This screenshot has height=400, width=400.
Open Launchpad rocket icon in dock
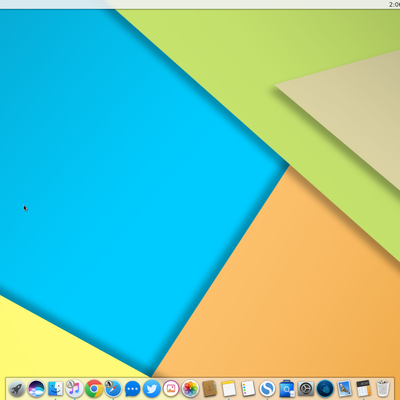16,388
